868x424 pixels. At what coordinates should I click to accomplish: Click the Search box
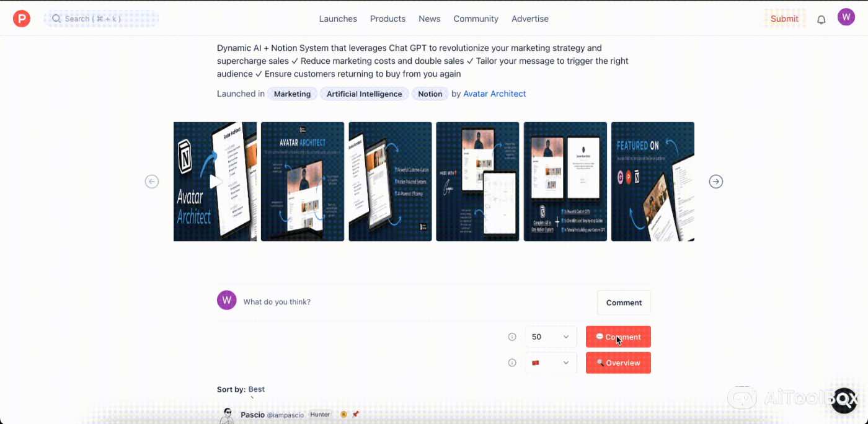pyautogui.click(x=101, y=19)
